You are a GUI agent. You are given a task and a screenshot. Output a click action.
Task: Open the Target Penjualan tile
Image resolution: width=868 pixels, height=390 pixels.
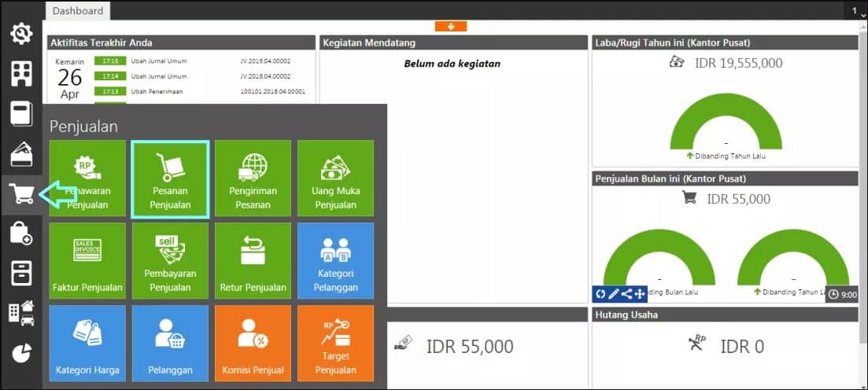point(335,343)
